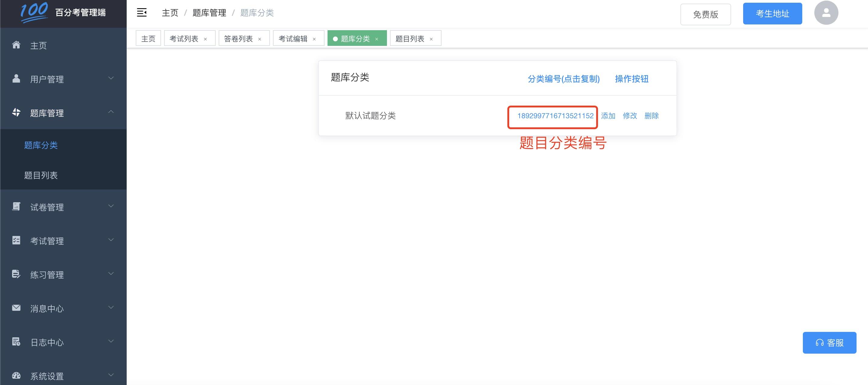Close the 题目列表 tab
This screenshot has height=385, width=868.
431,39
